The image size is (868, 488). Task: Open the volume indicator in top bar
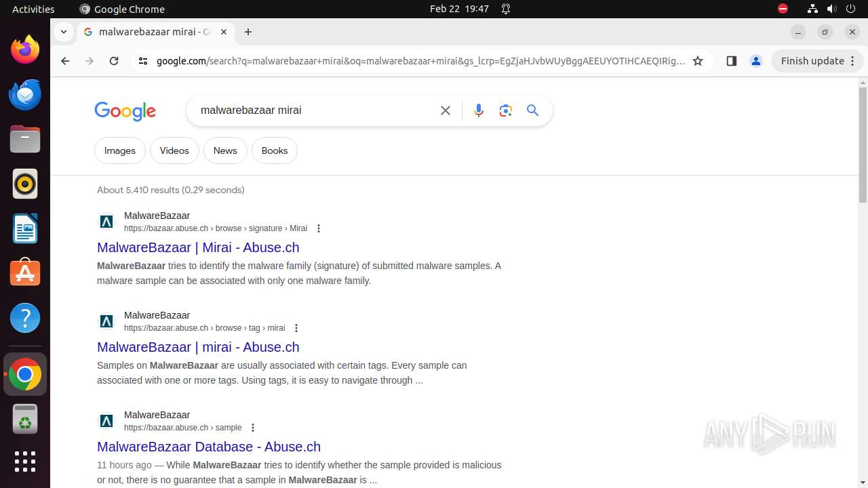click(x=832, y=9)
